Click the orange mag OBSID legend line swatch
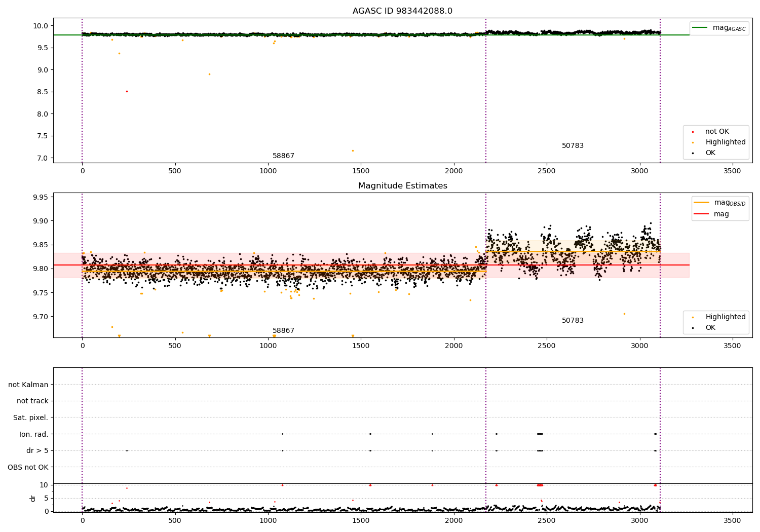The image size is (760, 532). tap(701, 202)
